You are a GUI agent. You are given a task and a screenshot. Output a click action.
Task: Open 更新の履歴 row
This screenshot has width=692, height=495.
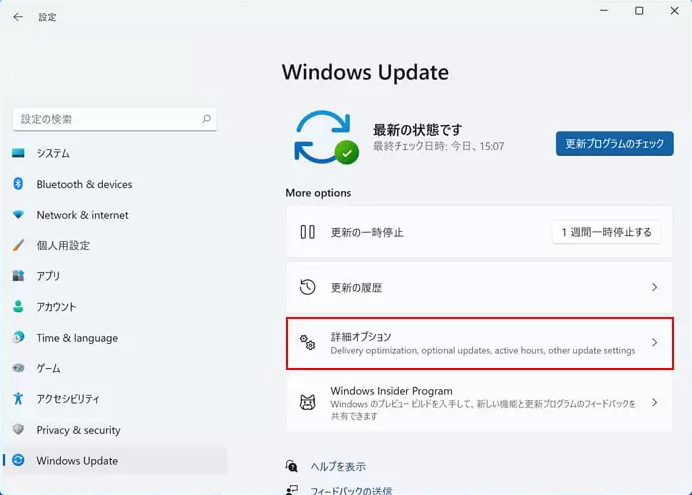tap(479, 287)
